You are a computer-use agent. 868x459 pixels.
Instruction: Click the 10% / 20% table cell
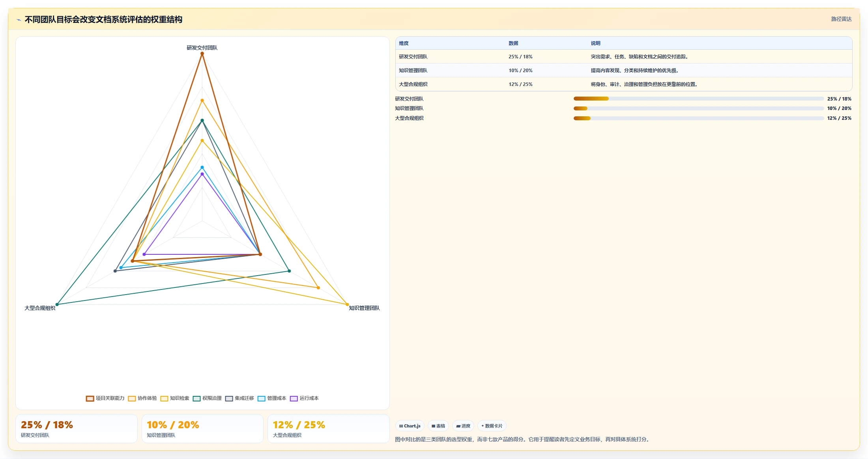[520, 71]
